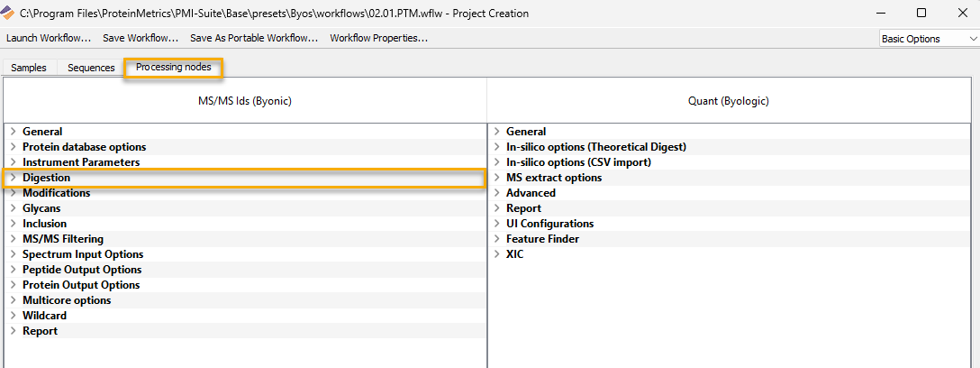Viewport: 980px width, 368px height.
Task: Expand the Modifications section chevron
Action: [x=13, y=193]
